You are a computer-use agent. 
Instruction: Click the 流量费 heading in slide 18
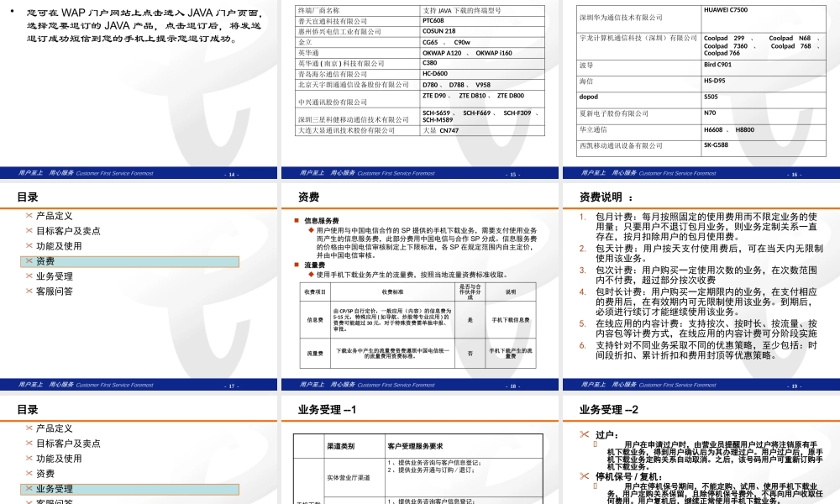[314, 265]
